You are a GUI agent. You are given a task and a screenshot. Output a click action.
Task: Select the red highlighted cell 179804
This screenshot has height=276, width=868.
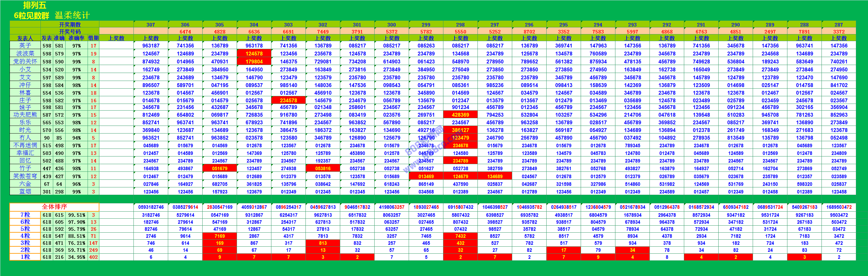tap(254, 61)
